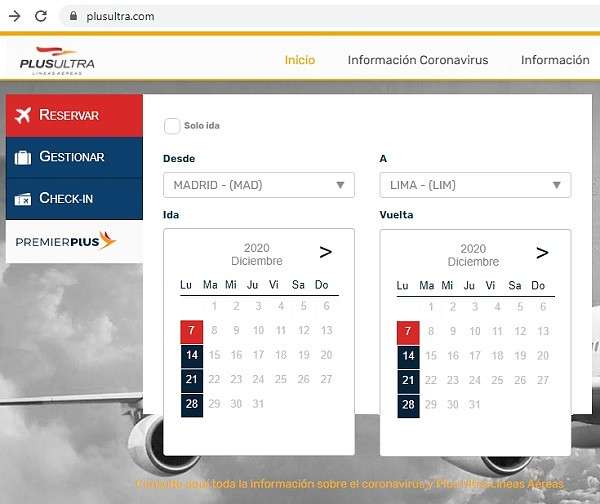Image resolution: width=600 pixels, height=504 pixels.
Task: Click day 29 in Vuelta calendar
Action: click(431, 405)
